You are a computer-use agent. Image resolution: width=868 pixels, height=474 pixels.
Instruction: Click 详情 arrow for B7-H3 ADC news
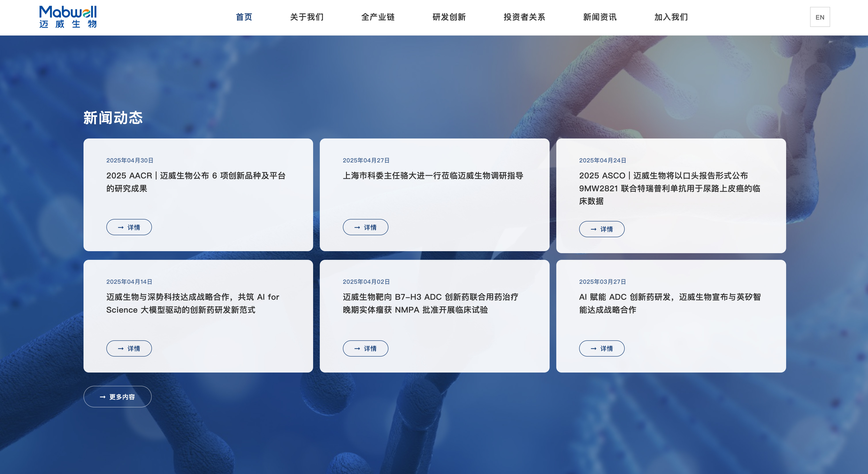click(365, 348)
